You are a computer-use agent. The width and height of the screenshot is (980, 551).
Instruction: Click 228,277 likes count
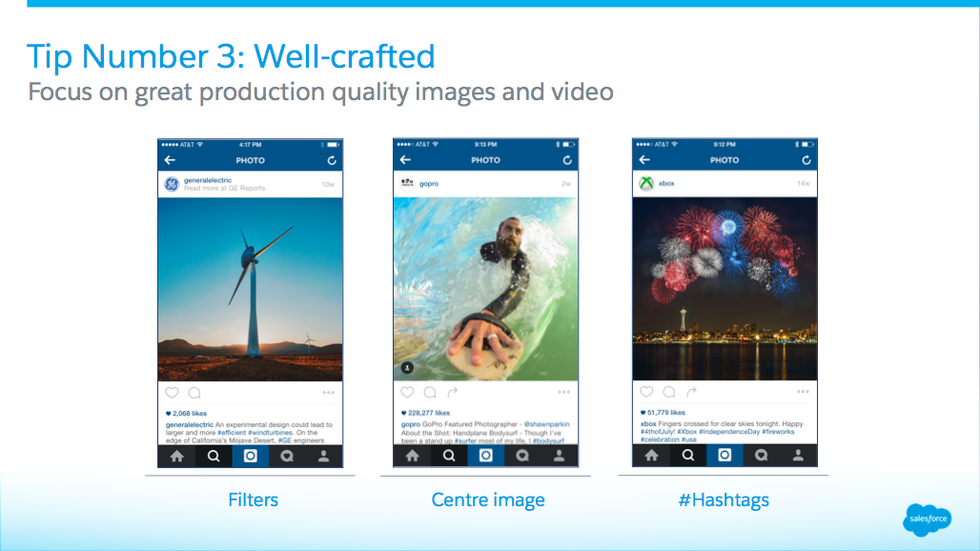(x=425, y=413)
